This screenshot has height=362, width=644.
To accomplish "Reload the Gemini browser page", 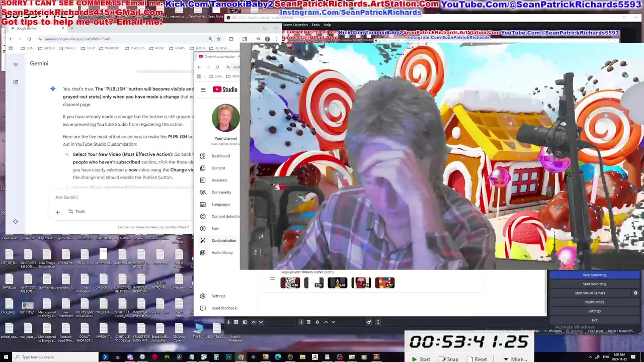I will click(x=29, y=39).
